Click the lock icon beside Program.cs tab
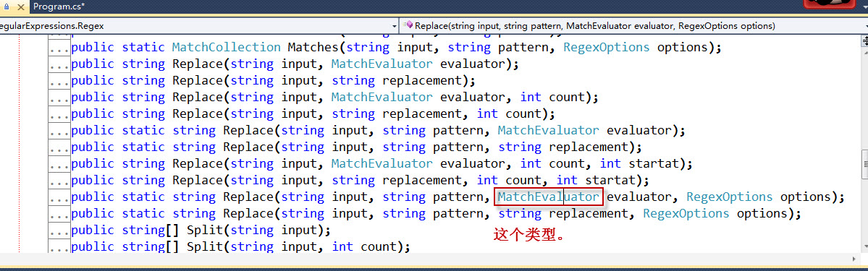Image resolution: width=868 pixels, height=271 pixels. [7, 6]
